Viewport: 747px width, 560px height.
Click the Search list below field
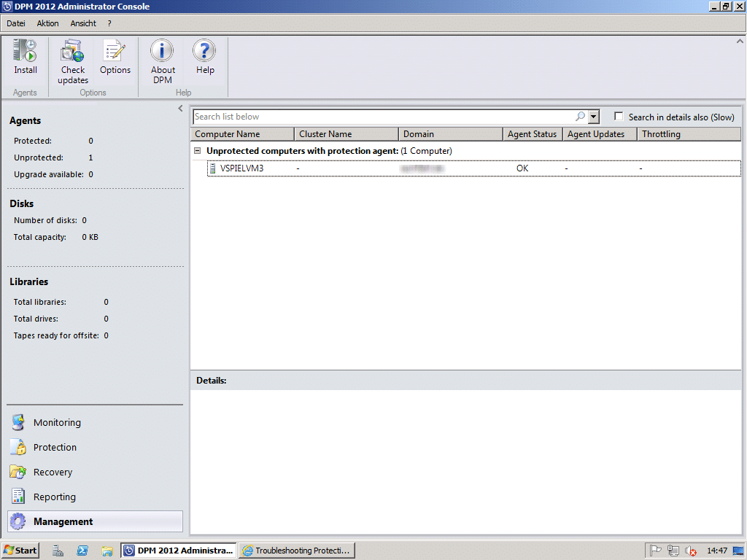384,116
